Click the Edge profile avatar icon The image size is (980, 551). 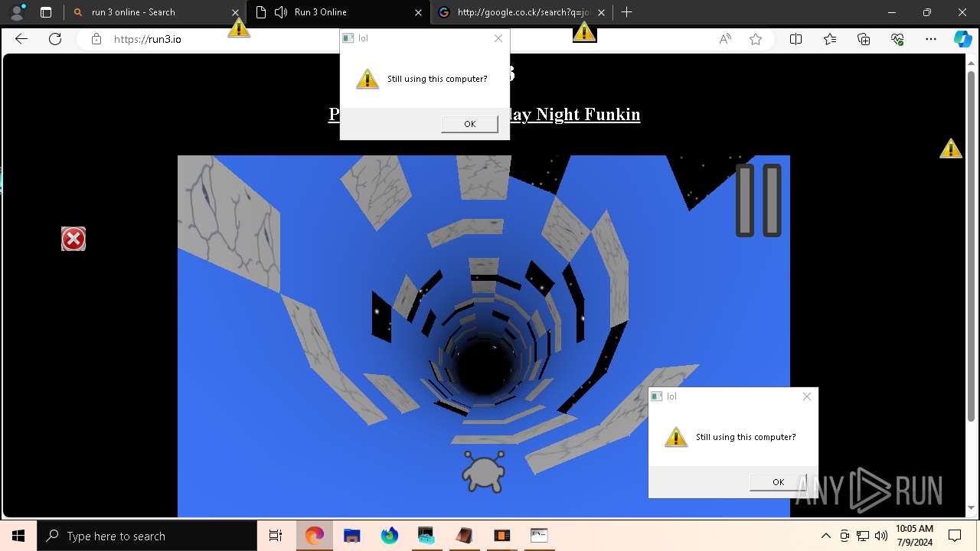pyautogui.click(x=17, y=12)
